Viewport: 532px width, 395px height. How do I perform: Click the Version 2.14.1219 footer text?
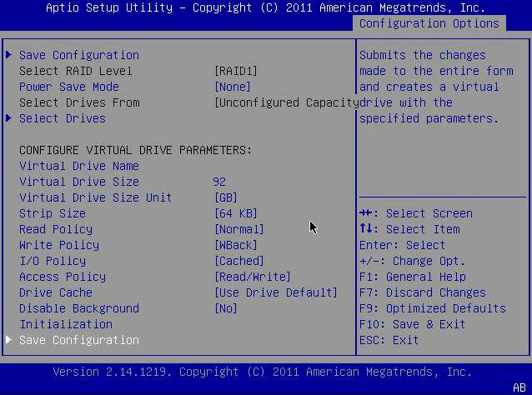[263, 372]
